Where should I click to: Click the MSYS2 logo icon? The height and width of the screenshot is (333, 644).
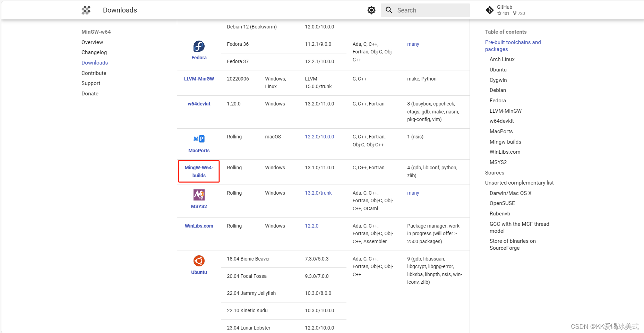click(199, 195)
